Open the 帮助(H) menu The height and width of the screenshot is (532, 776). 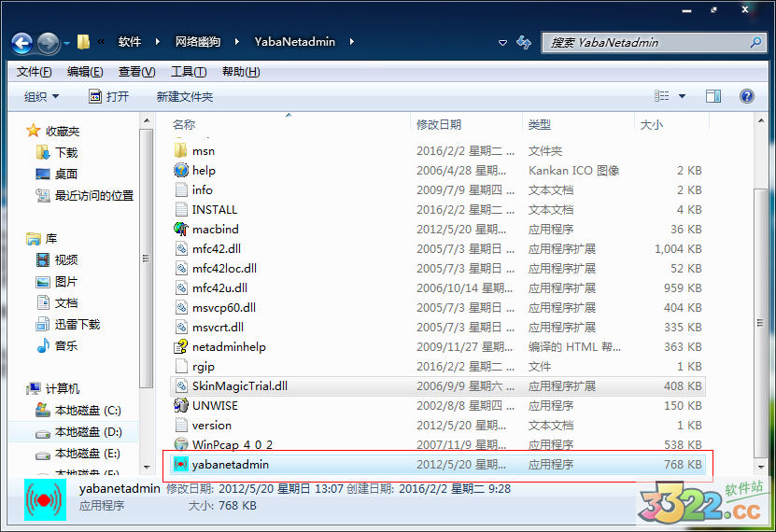click(241, 72)
